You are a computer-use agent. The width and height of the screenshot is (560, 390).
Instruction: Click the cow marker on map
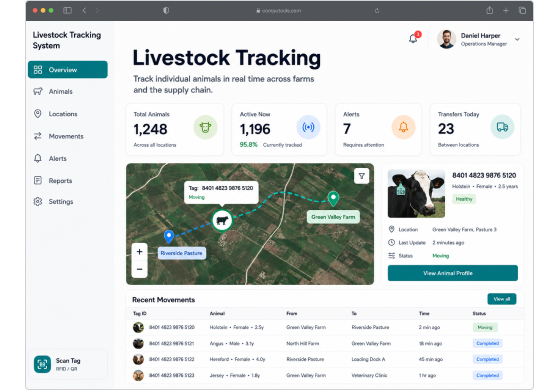(222, 220)
